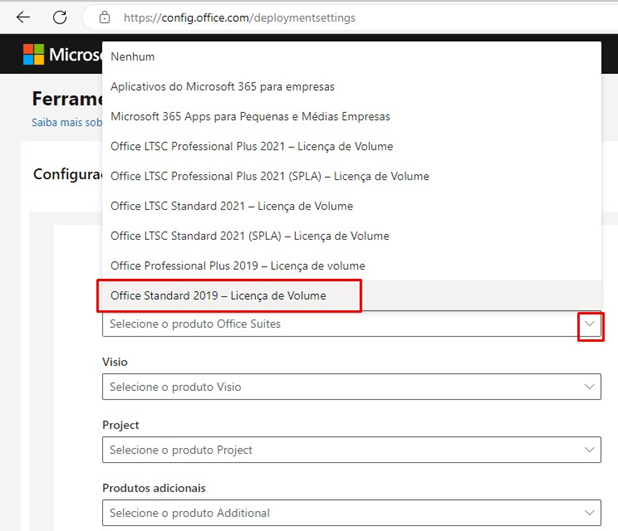Collapse the Office Suites dropdown via its chevron
The width and height of the screenshot is (618, 531).
coord(590,324)
